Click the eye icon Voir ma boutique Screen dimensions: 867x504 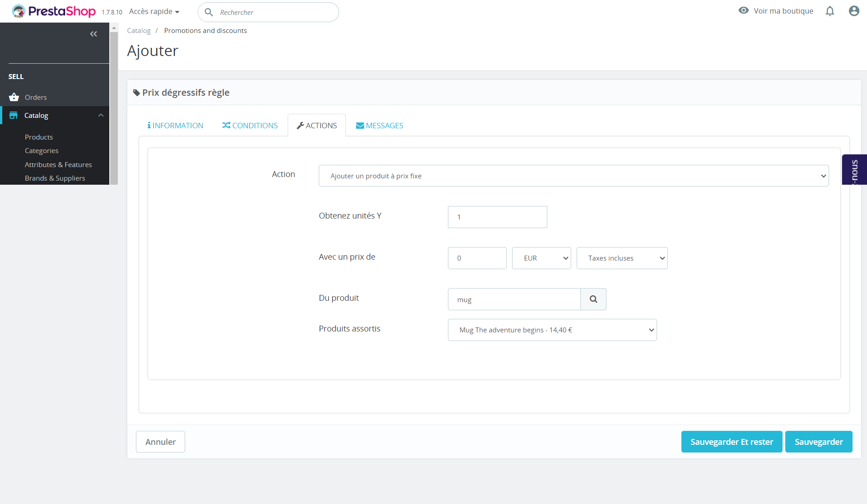point(743,10)
